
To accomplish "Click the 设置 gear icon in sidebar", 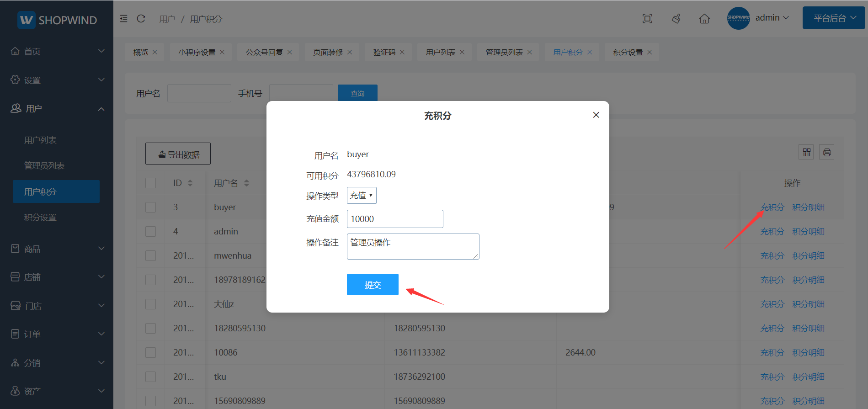I will click(x=15, y=80).
